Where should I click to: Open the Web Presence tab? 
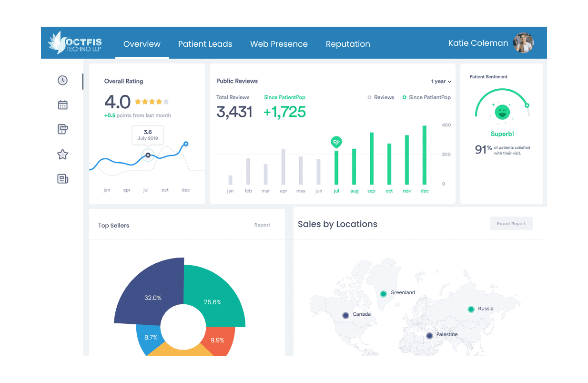[x=279, y=44]
